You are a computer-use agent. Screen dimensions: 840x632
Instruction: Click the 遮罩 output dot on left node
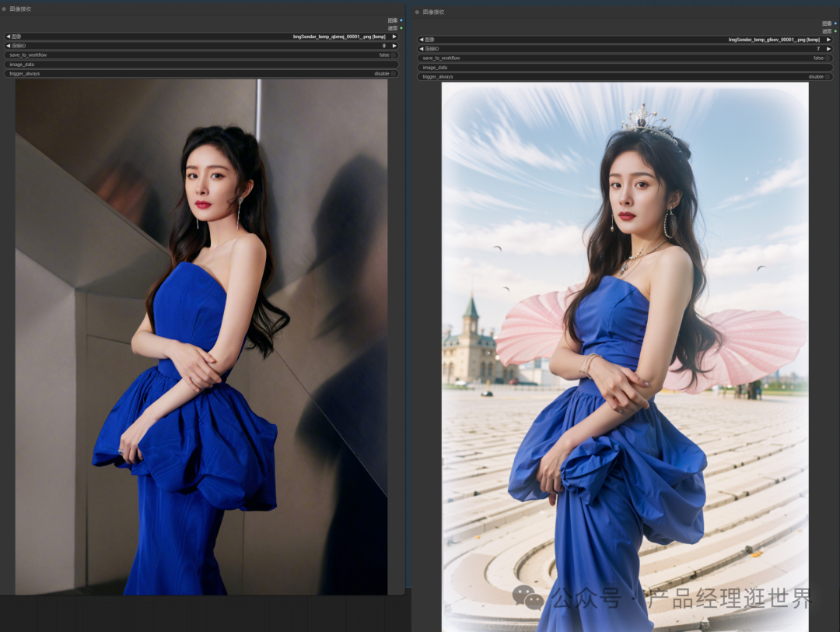[401, 27]
